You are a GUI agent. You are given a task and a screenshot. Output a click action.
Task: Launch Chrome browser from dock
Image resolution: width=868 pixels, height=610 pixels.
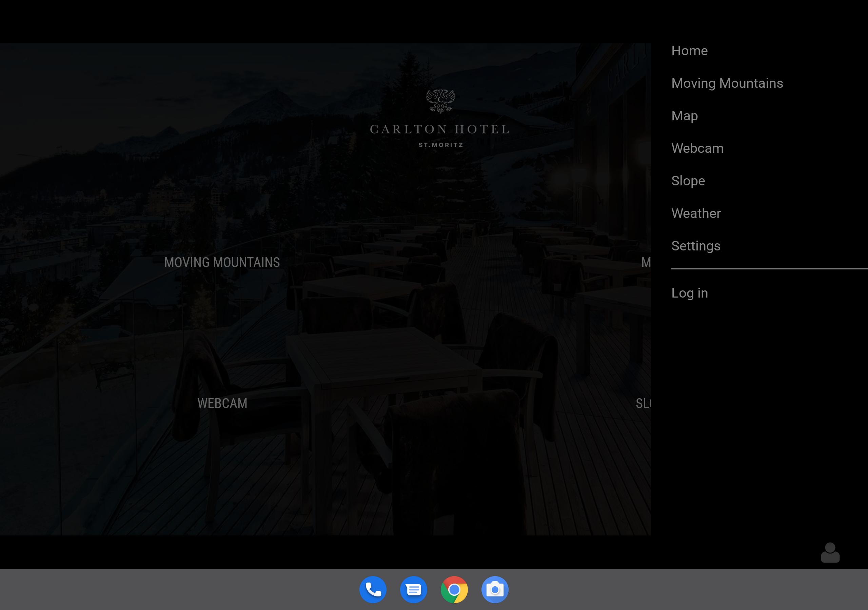coord(454,589)
